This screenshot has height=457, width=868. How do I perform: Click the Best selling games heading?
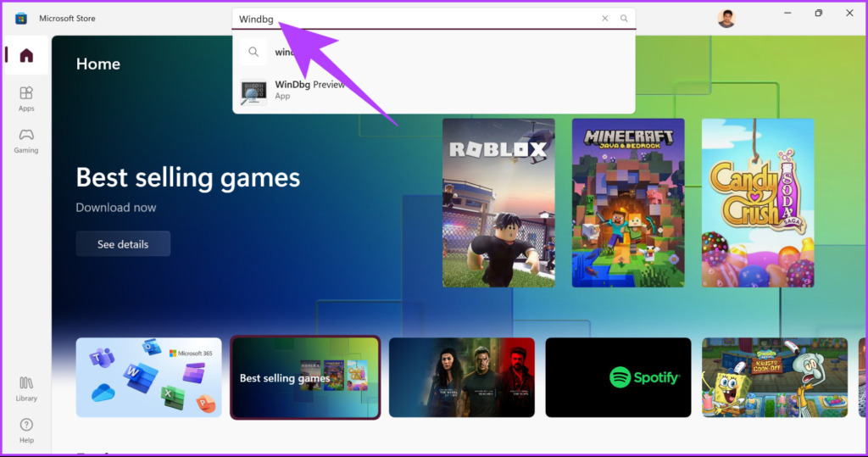pos(187,178)
